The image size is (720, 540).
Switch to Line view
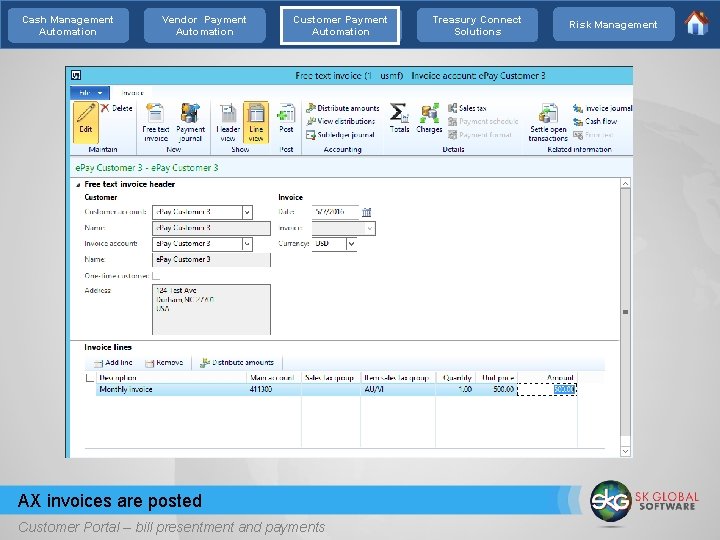pos(256,122)
